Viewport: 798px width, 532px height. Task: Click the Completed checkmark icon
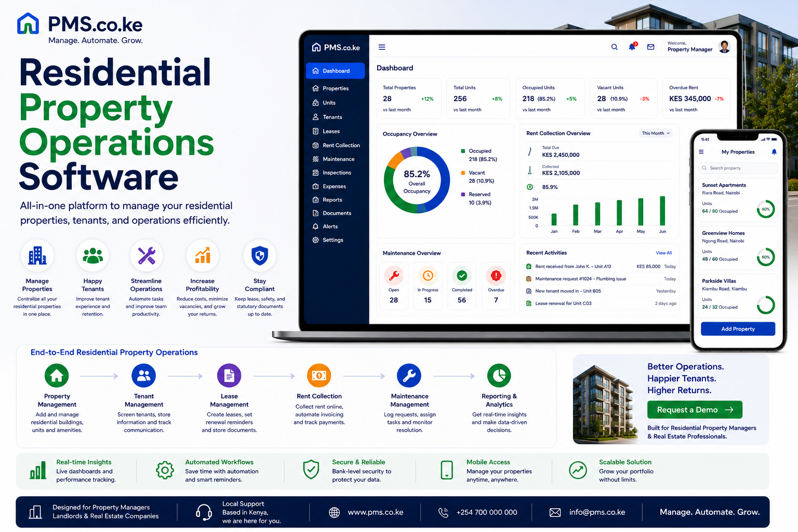(462, 275)
